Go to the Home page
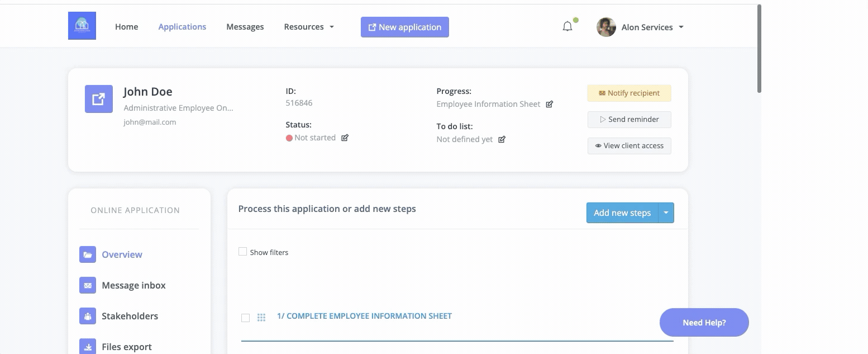868x354 pixels. click(x=127, y=27)
